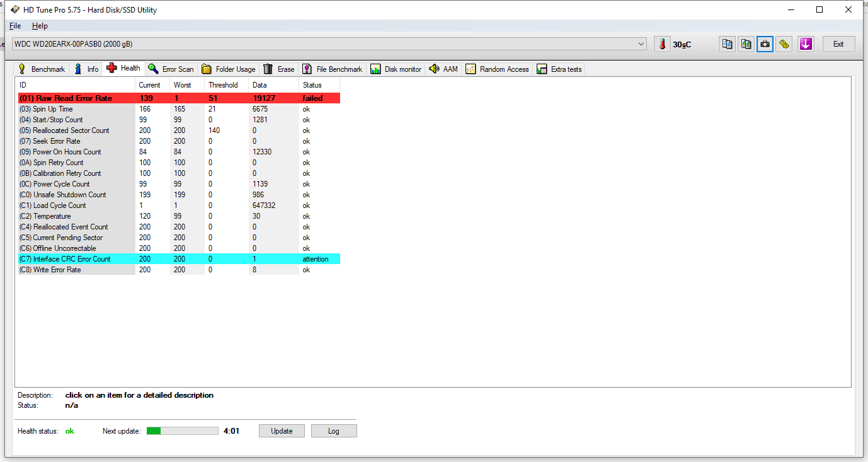This screenshot has width=868, height=462.
Task: Switch to the Extra tests tab
Action: (559, 69)
